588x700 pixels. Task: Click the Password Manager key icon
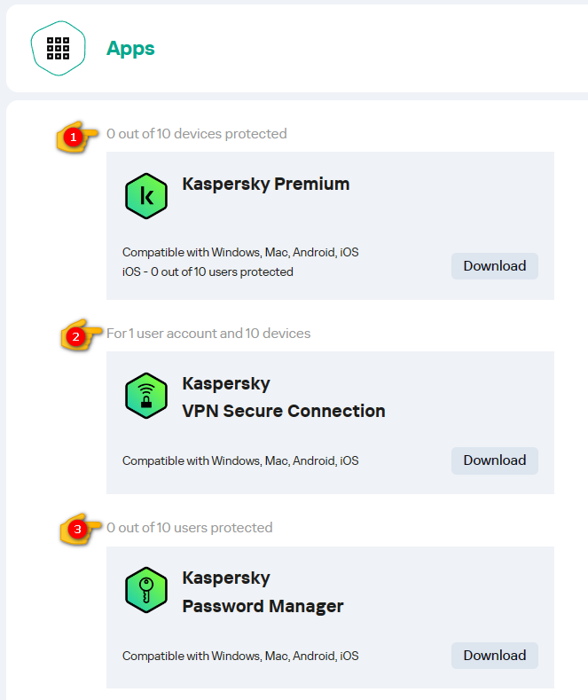(146, 590)
